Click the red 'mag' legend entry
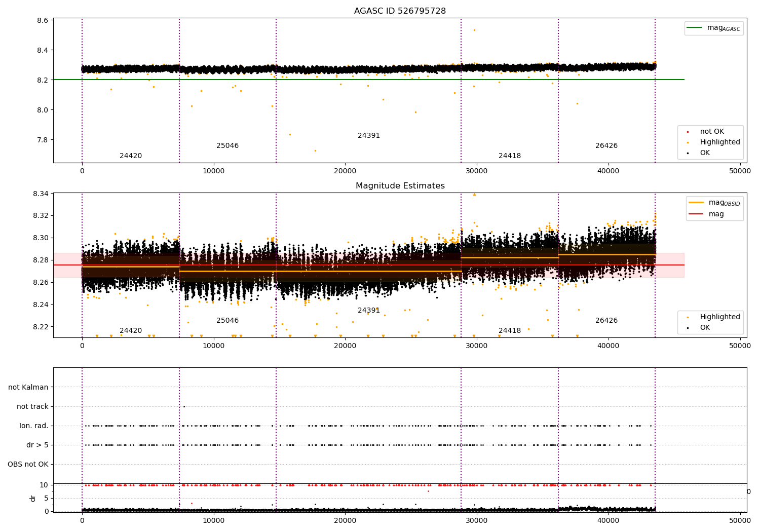Viewport: 760px width, 532px height. (707, 214)
